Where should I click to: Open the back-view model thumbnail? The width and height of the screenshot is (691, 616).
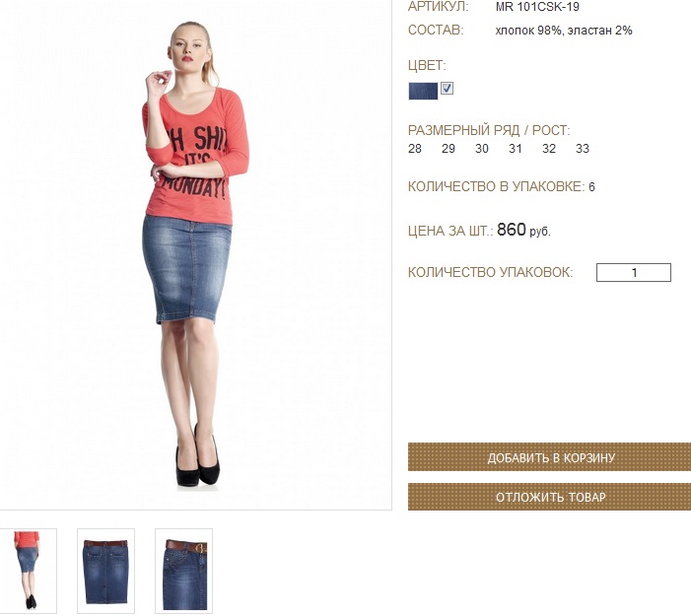pos(29,571)
